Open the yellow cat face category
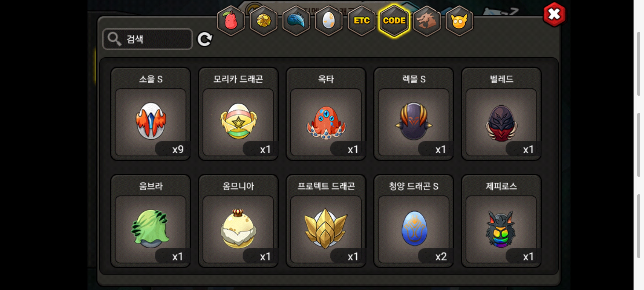 459,21
